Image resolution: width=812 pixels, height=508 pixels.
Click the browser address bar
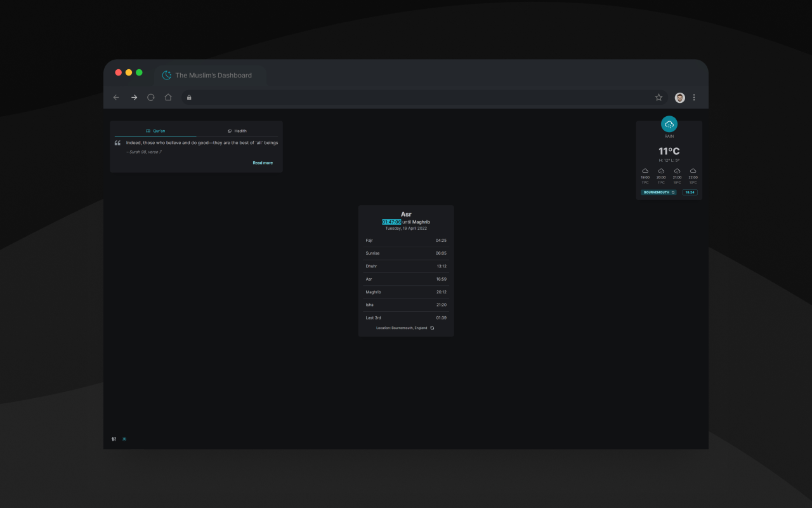point(419,97)
